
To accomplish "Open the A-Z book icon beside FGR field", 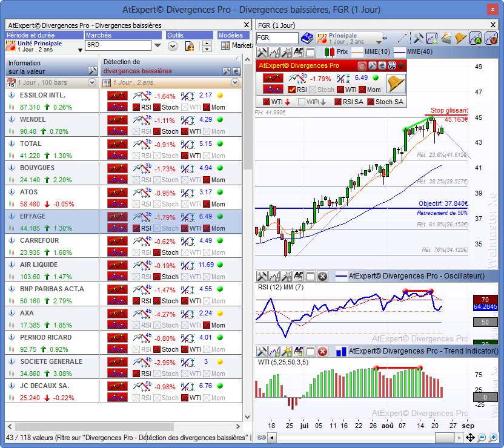I will pyautogui.click(x=307, y=38).
